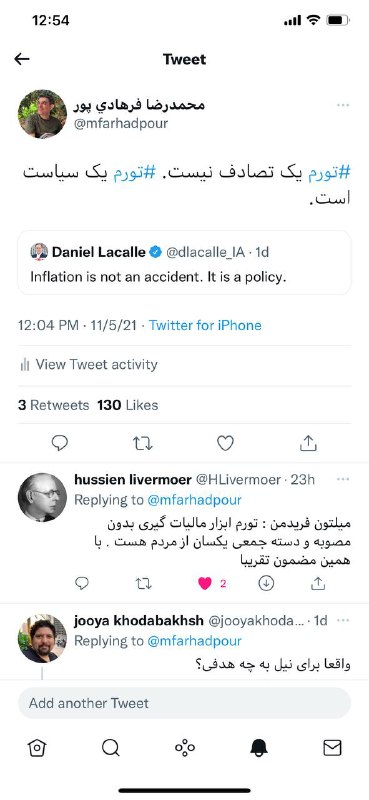Open more options on hussien livermoer's reply
This screenshot has height=800, width=369.
point(343,479)
